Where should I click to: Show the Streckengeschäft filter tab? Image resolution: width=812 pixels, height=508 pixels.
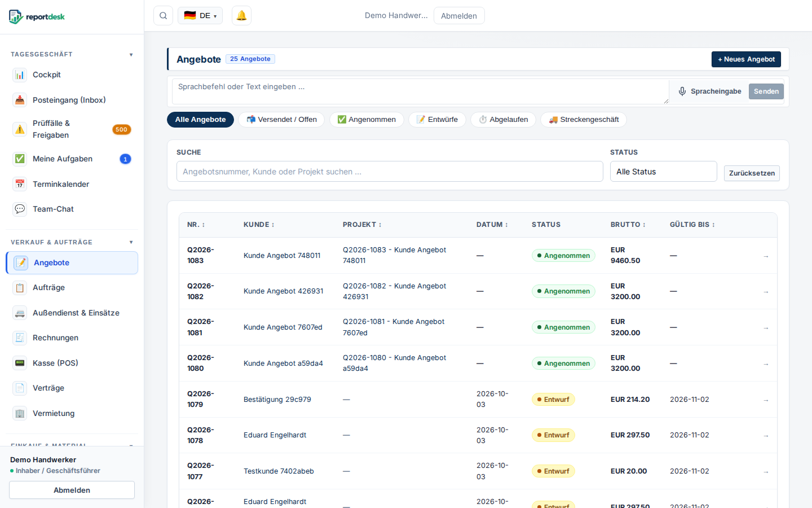[584, 120]
